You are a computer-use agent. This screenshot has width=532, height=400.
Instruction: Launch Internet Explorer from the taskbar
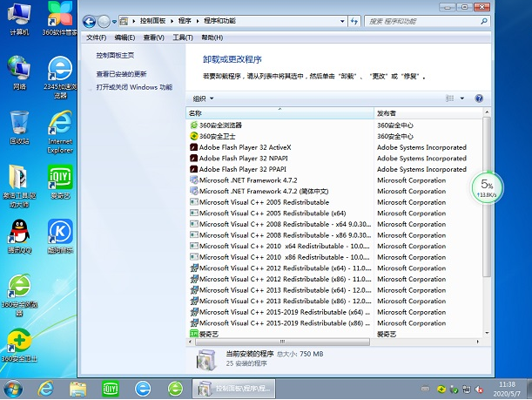[x=45, y=388]
